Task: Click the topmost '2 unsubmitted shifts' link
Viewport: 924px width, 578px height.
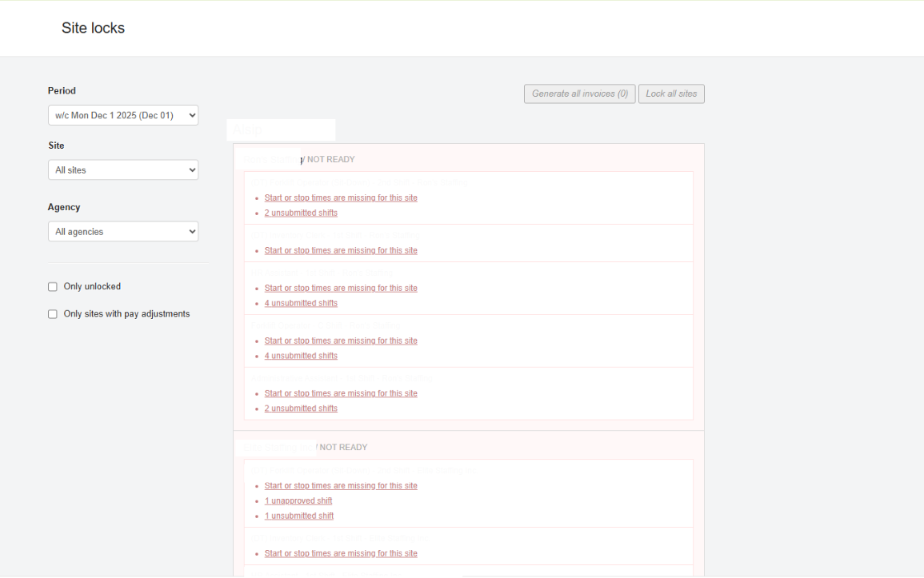Action: 301,213
